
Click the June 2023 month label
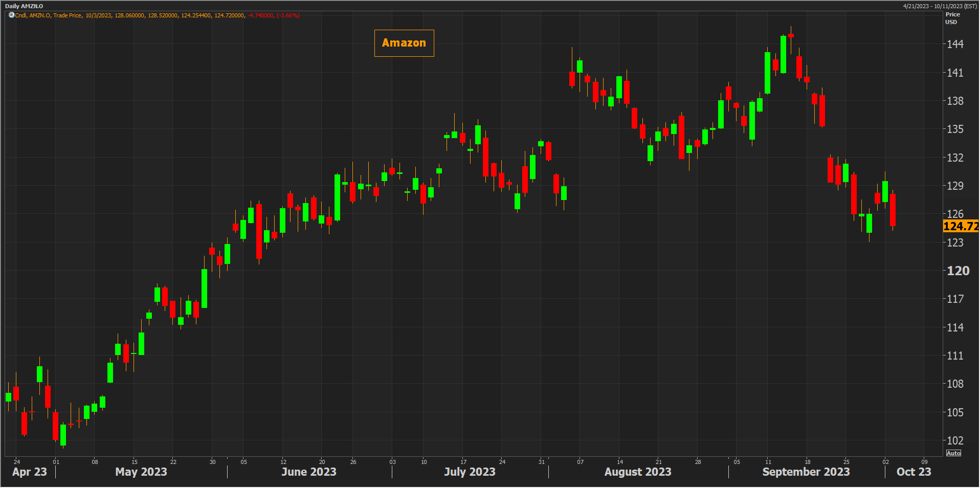[x=308, y=472]
